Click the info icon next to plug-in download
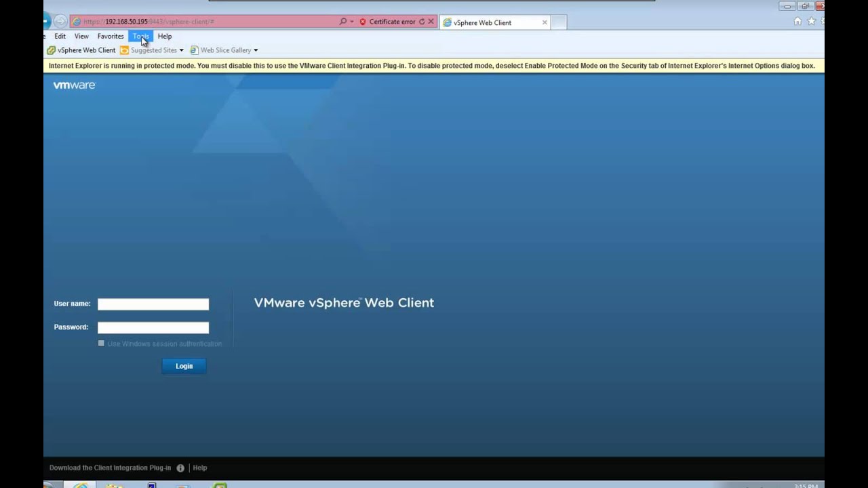Image resolution: width=868 pixels, height=488 pixels. tap(180, 468)
